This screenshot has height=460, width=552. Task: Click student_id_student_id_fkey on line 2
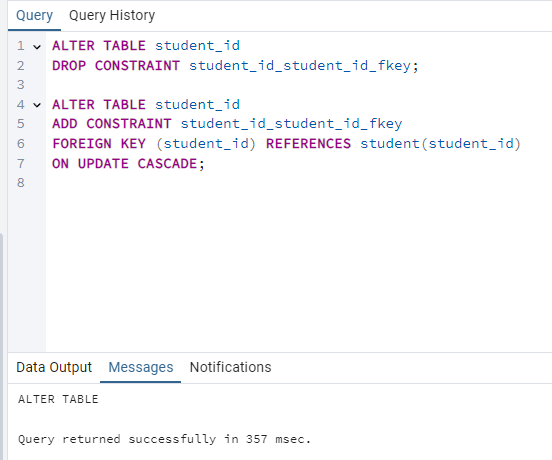(300, 66)
